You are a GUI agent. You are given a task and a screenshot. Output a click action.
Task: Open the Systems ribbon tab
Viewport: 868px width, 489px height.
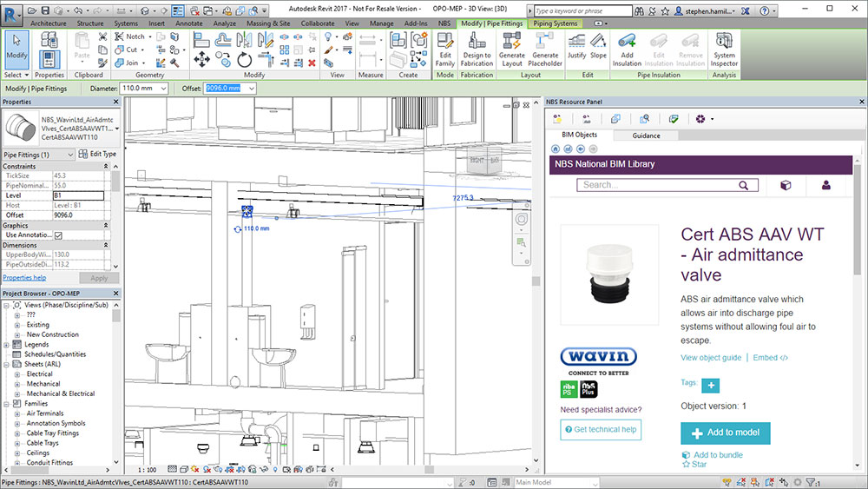coord(126,23)
